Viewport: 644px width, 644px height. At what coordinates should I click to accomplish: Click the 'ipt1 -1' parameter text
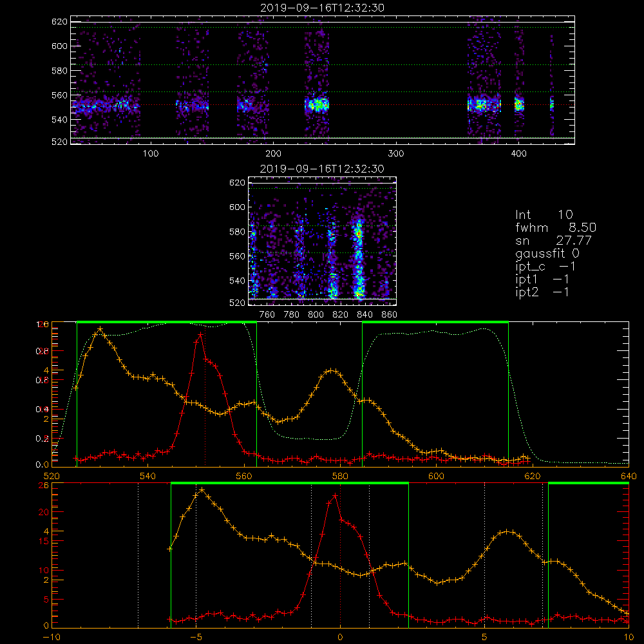pos(542,279)
